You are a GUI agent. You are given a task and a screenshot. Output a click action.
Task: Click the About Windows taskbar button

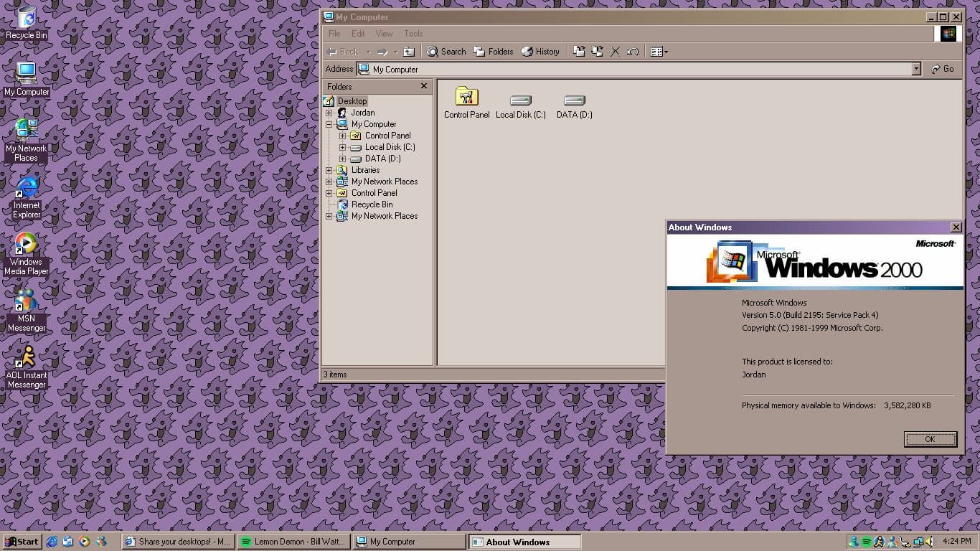(x=525, y=542)
